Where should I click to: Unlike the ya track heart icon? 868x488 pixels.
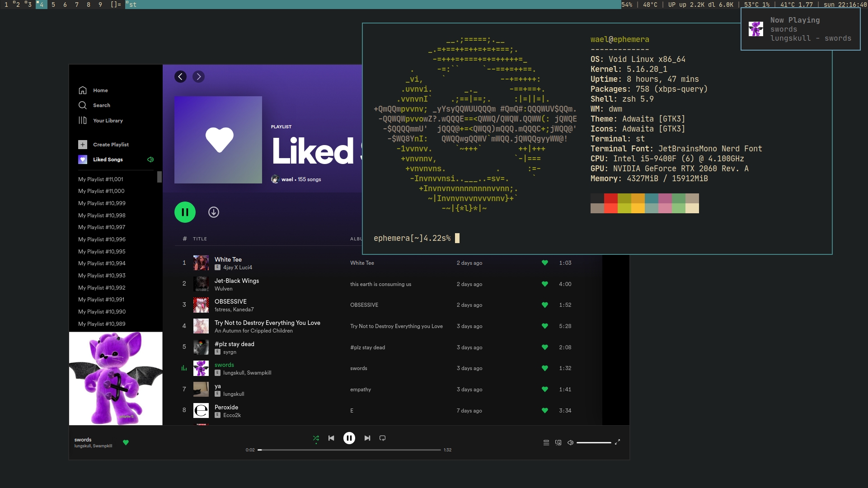(545, 389)
